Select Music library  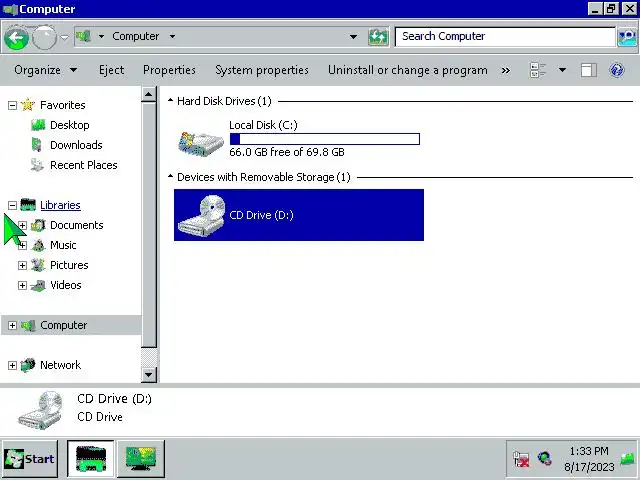click(63, 245)
